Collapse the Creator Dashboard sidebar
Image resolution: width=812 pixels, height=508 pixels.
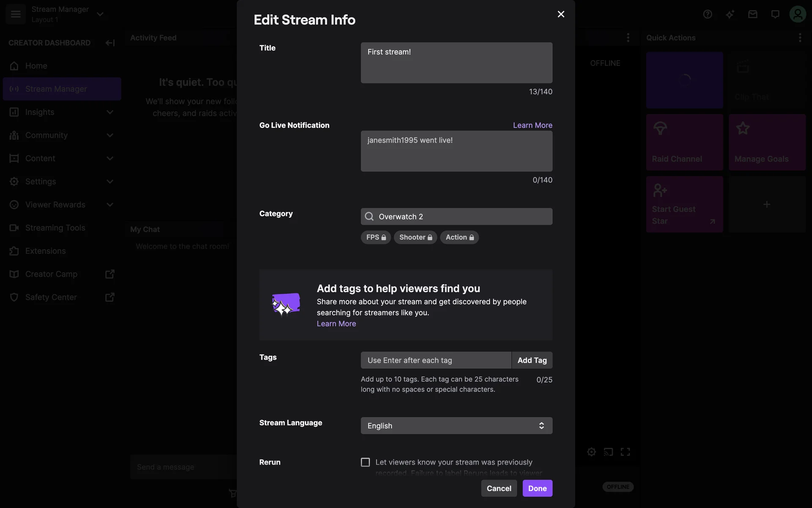pos(110,43)
